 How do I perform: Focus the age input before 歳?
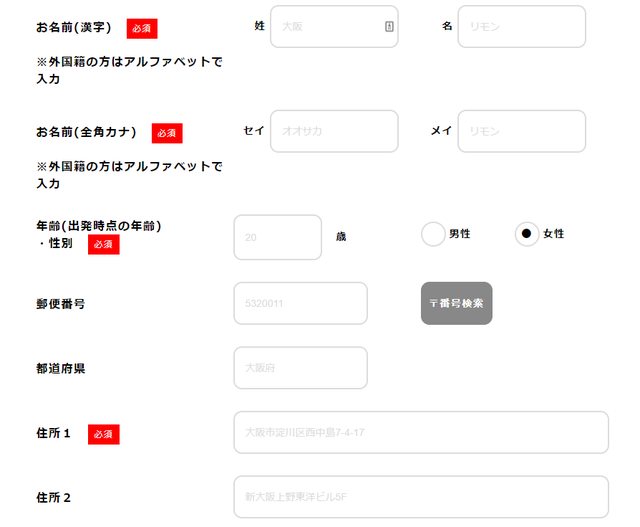(x=277, y=237)
